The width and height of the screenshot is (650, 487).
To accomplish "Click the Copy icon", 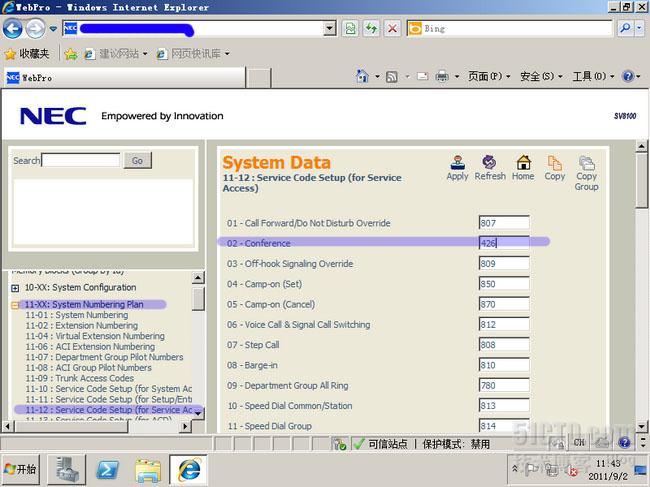I will [x=555, y=162].
